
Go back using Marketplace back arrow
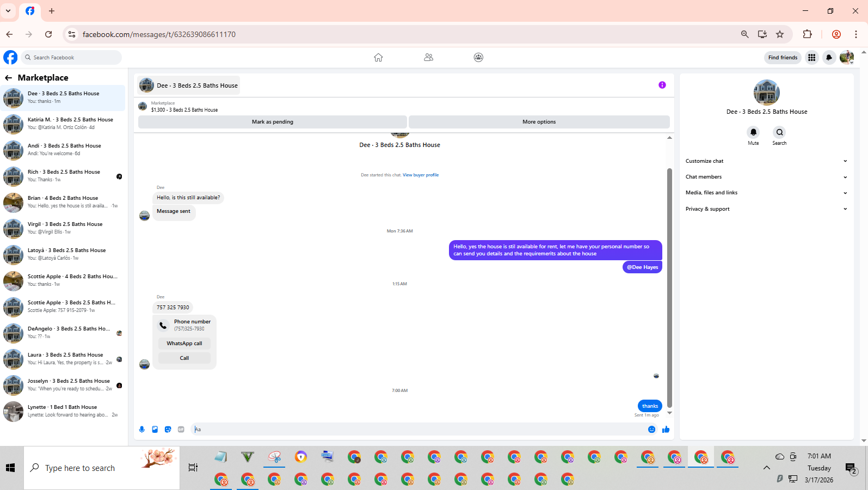tap(8, 78)
